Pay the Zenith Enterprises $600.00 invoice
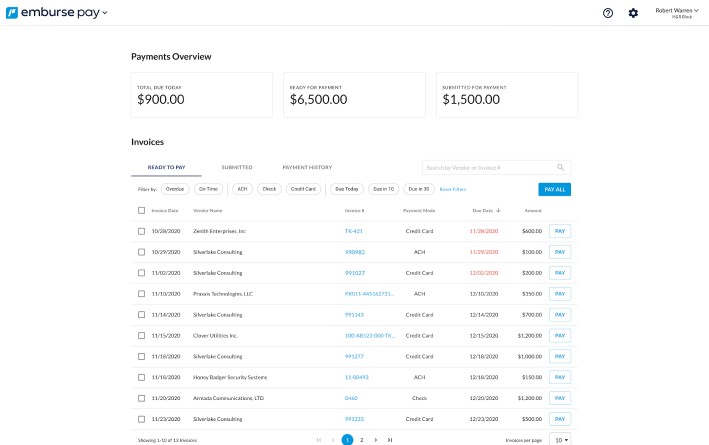 click(560, 231)
